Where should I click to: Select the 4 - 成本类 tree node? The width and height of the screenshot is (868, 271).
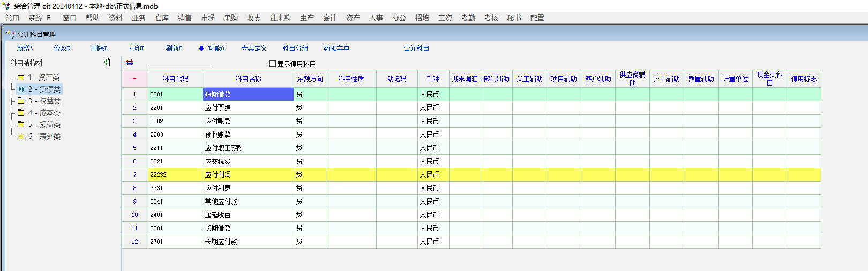(44, 112)
